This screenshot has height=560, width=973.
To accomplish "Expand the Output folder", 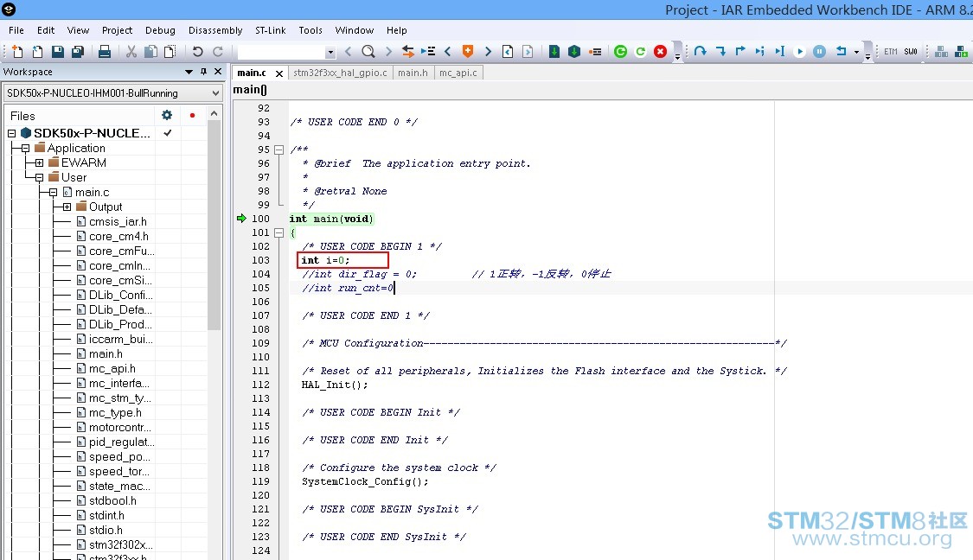I will click(x=67, y=207).
